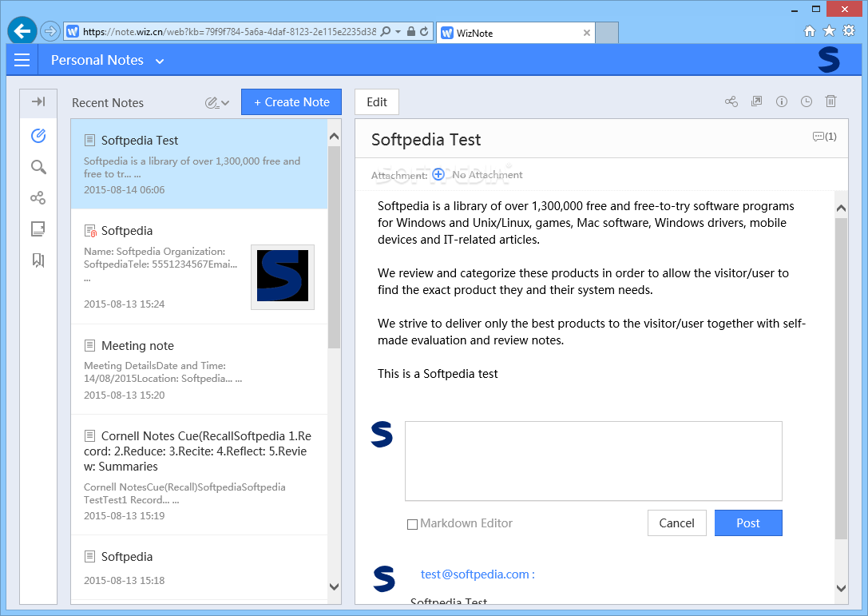The height and width of the screenshot is (616, 868).
Task: Click the note content scroll up arrow
Action: (x=841, y=209)
